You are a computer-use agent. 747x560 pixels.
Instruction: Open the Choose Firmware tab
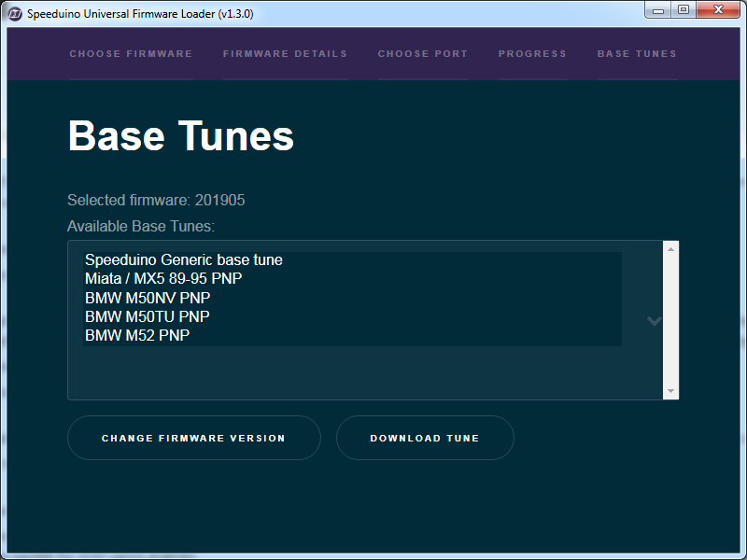click(131, 54)
